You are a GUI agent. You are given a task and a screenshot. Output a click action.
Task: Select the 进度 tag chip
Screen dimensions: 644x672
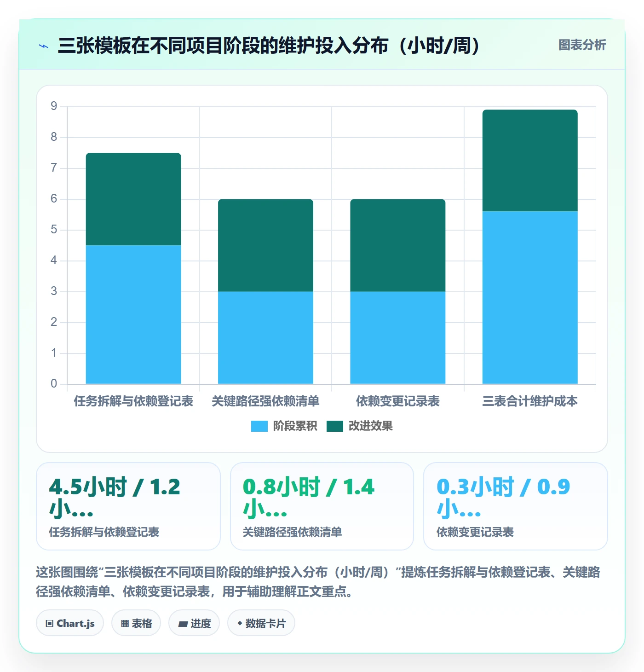194,623
